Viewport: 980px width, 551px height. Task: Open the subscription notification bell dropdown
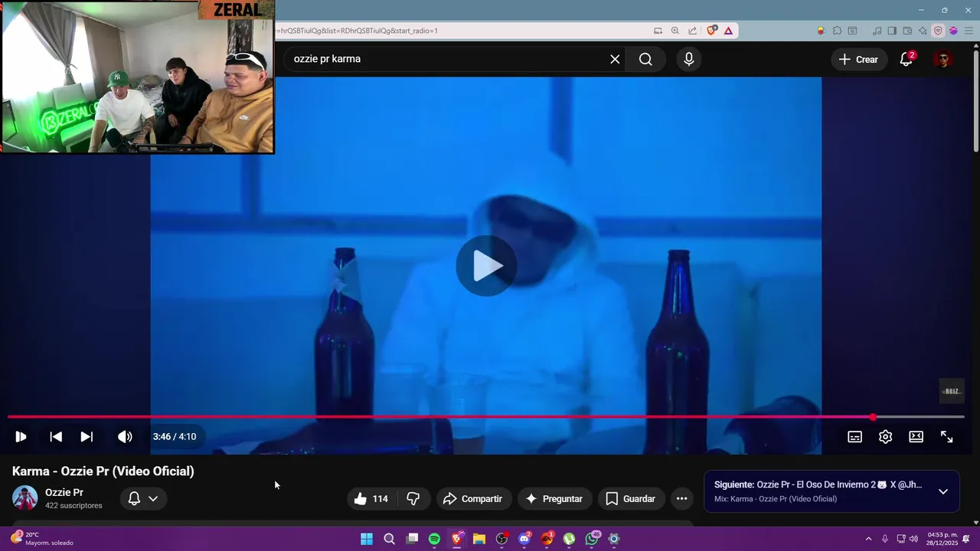tap(143, 498)
